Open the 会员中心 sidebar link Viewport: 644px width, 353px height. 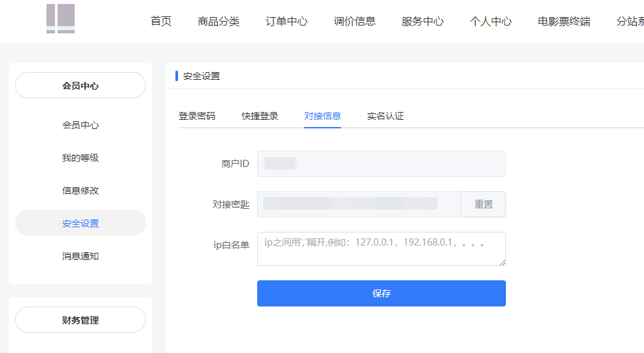pos(80,125)
